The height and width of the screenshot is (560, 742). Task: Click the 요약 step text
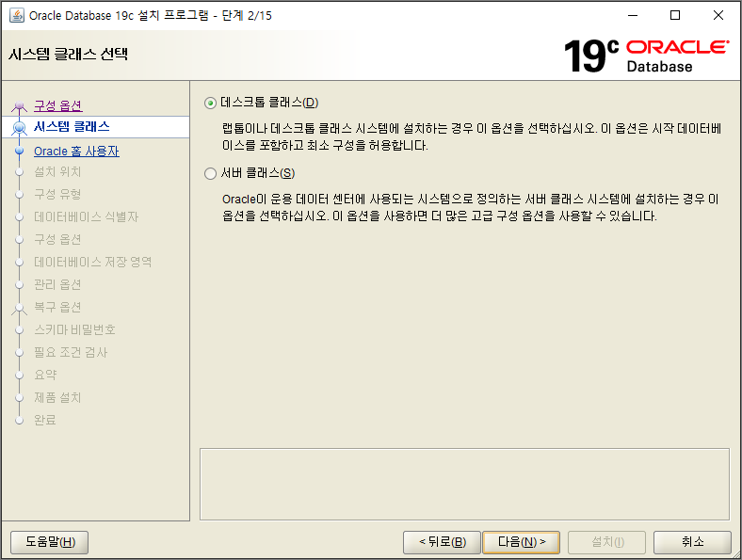45,375
